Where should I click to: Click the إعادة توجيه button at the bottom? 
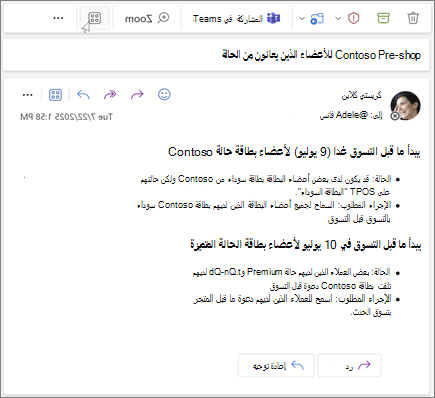click(276, 365)
